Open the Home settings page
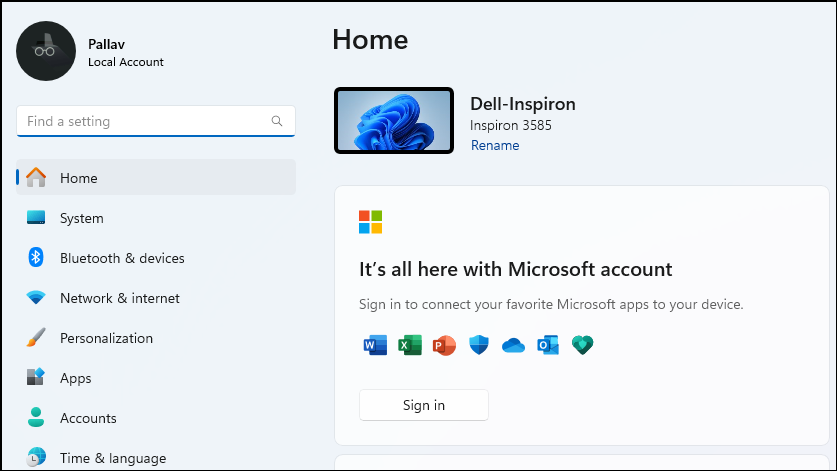Viewport: 837px width, 471px height. point(156,177)
